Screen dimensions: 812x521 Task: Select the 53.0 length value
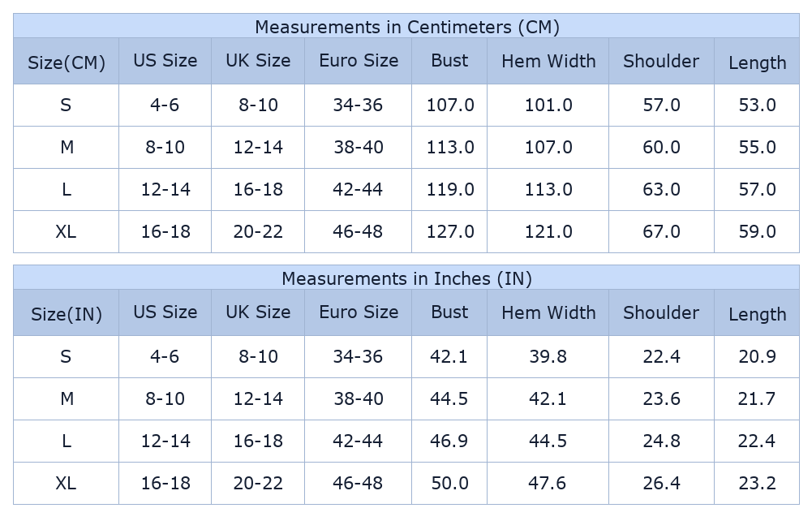pyautogui.click(x=757, y=105)
